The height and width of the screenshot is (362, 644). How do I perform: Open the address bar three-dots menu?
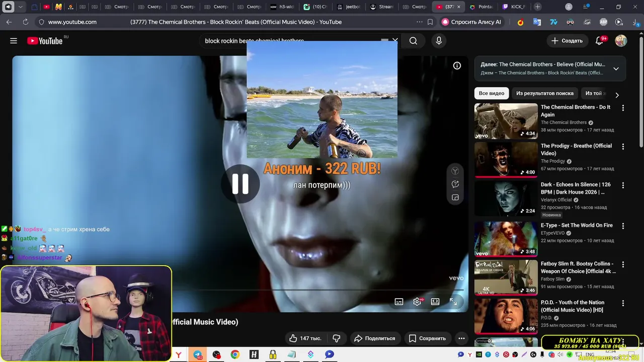420,22
